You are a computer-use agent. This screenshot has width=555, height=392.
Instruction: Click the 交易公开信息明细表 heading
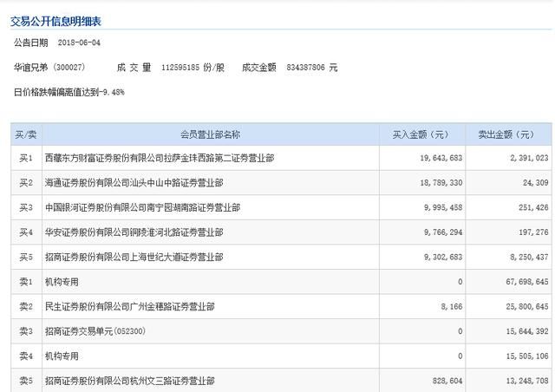point(55,21)
